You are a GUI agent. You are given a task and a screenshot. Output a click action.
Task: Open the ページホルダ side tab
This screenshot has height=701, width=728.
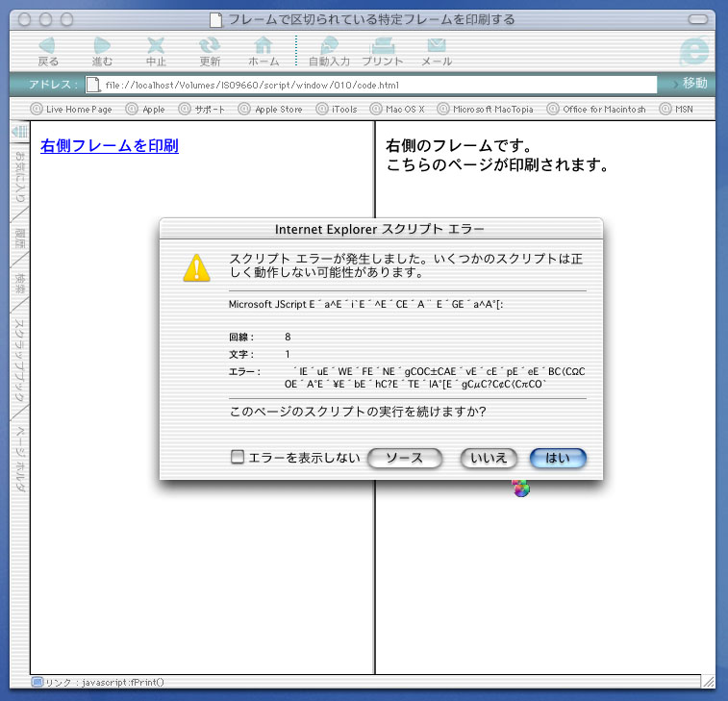pos(20,459)
